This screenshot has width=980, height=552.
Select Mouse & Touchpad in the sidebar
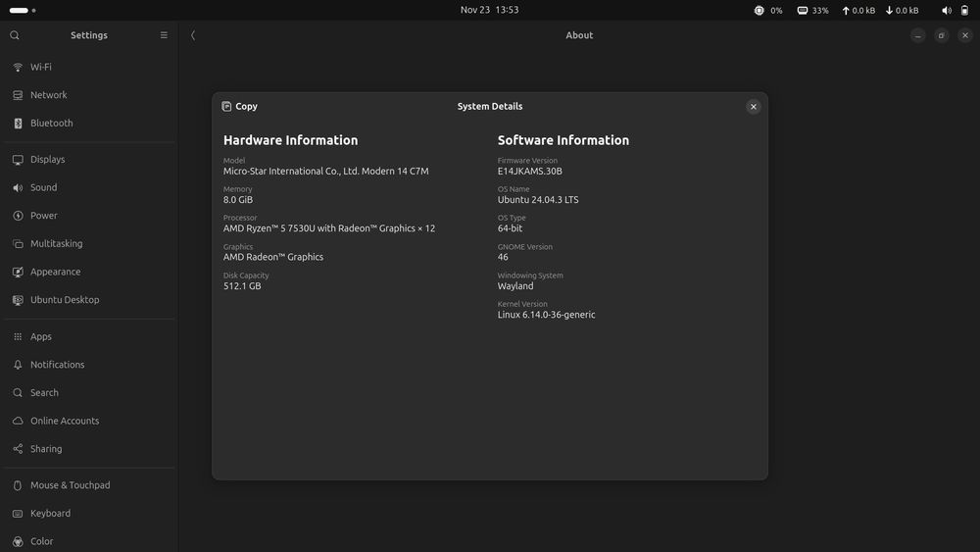click(x=89, y=485)
